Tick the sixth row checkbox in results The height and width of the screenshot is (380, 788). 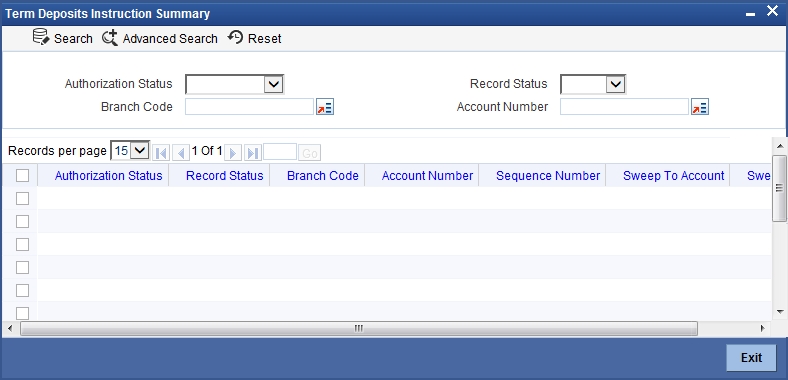click(23, 313)
